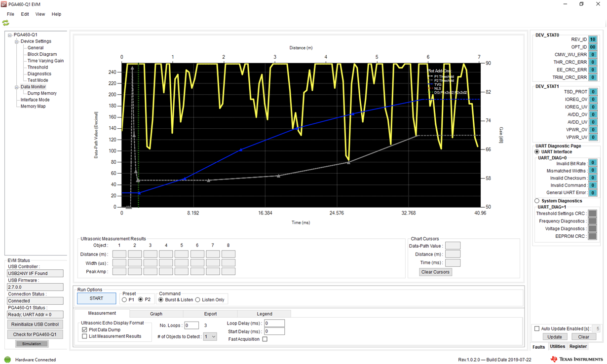
Task: Collapse the PGA460-Q1 root tree node
Action: click(x=10, y=35)
